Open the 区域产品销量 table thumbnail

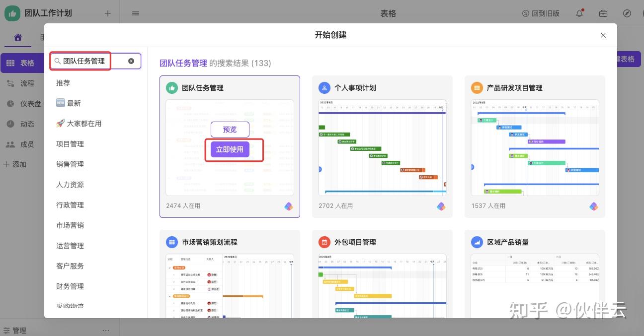pos(535,286)
